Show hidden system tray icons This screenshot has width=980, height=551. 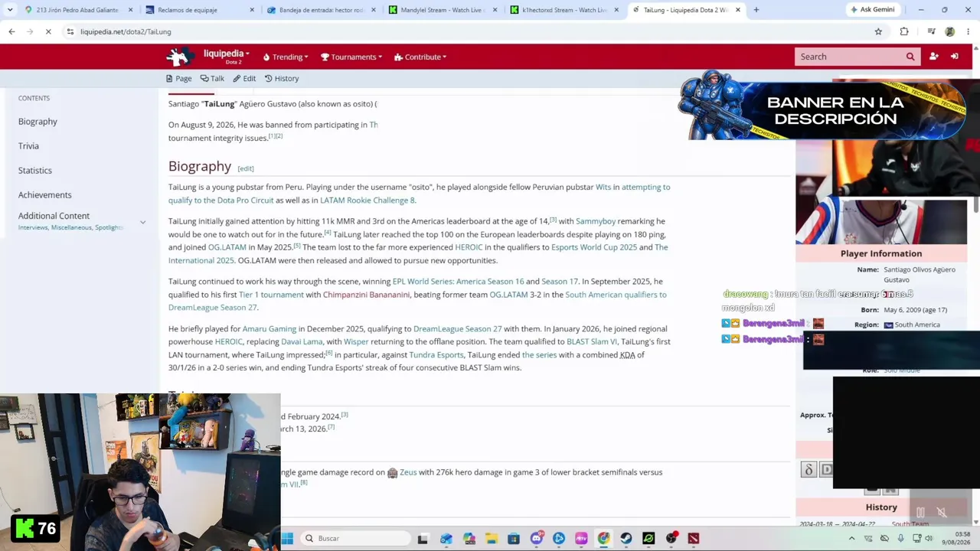click(x=851, y=538)
